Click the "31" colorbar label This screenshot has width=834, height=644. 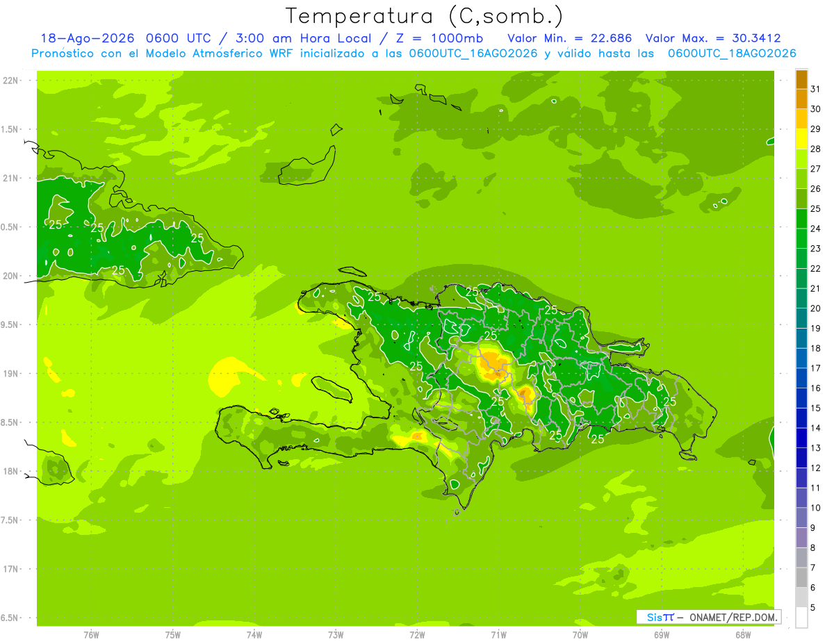point(816,89)
